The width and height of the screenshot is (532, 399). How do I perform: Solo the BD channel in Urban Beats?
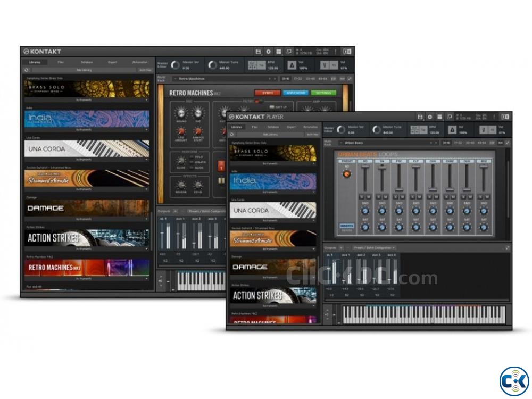362,197
